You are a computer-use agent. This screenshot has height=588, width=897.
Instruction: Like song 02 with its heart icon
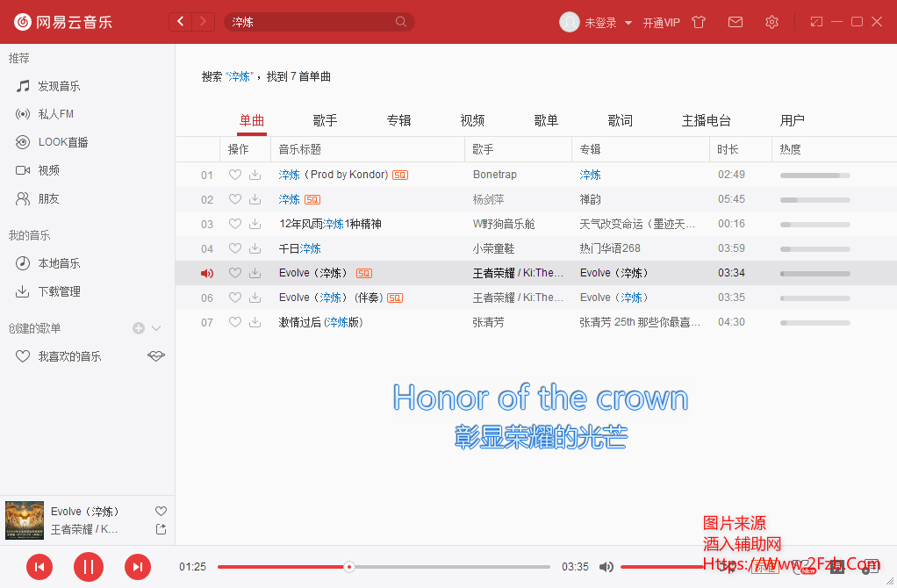tap(234, 199)
